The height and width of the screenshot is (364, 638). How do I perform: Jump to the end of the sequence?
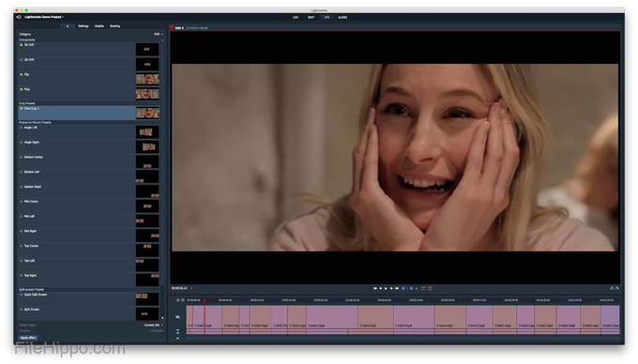pyautogui.click(x=397, y=288)
